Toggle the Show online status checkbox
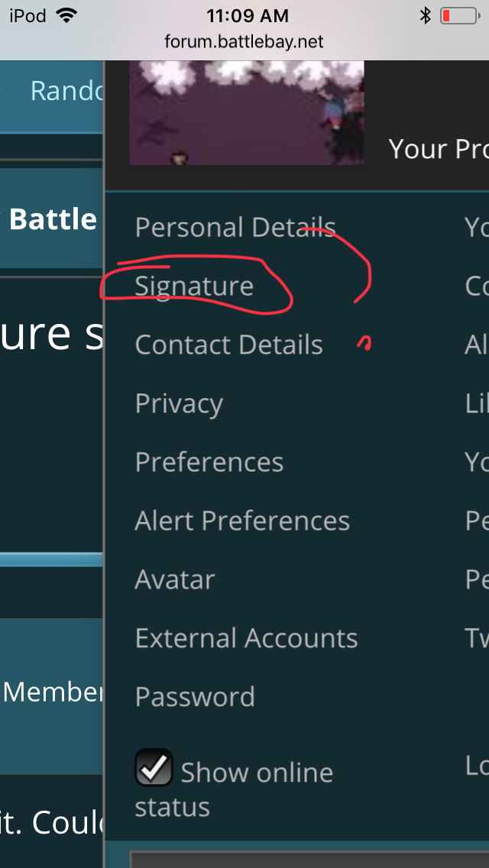This screenshot has height=868, width=489. point(154,768)
